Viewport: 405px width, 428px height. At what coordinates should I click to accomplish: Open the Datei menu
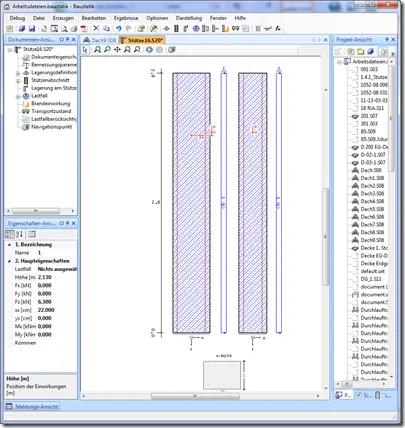point(39,18)
